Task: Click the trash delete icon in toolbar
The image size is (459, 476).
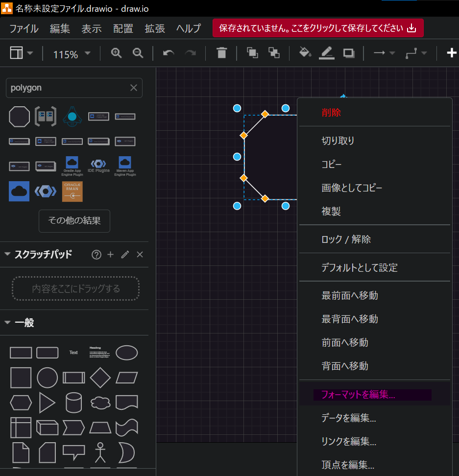Action: point(222,53)
